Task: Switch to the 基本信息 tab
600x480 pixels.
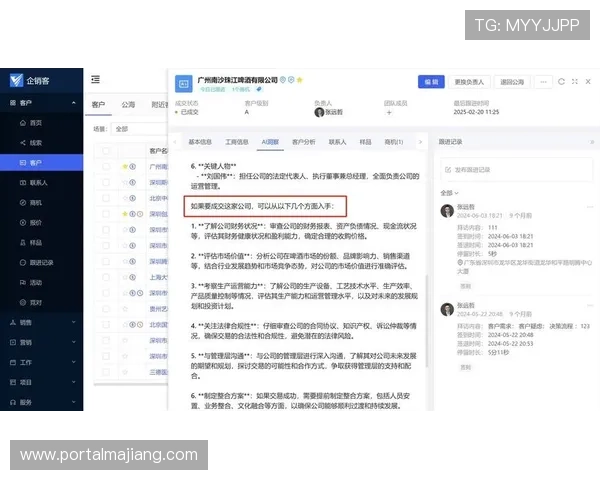Action: (x=200, y=142)
